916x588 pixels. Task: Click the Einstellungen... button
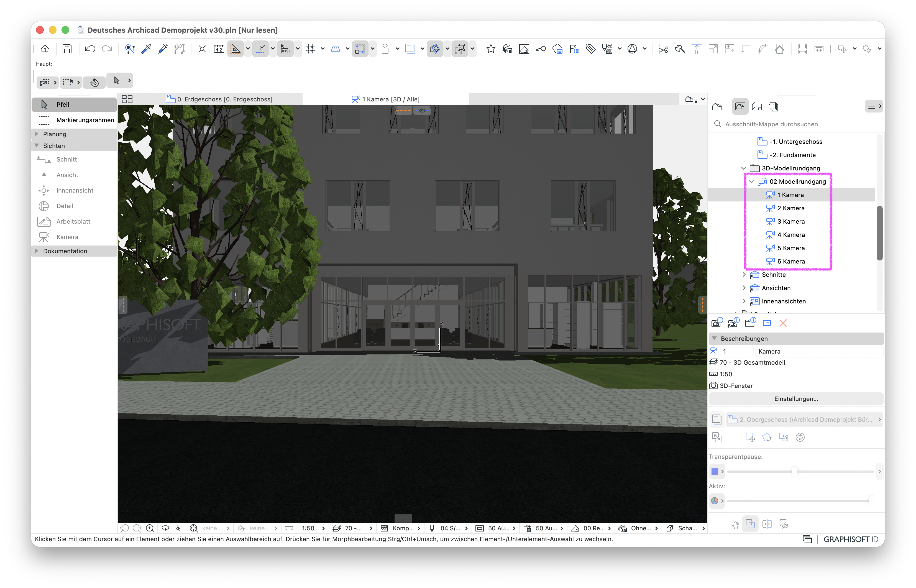tap(796, 399)
